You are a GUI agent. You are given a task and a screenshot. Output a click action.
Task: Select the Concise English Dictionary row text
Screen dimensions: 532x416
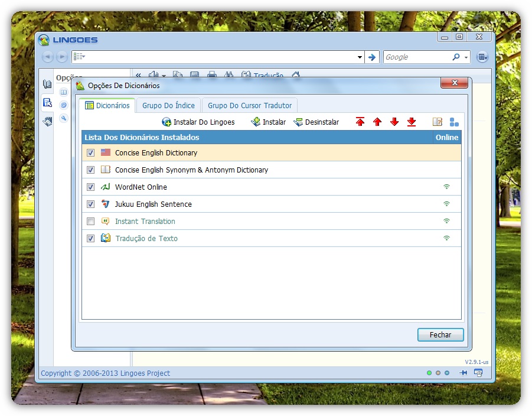click(156, 153)
